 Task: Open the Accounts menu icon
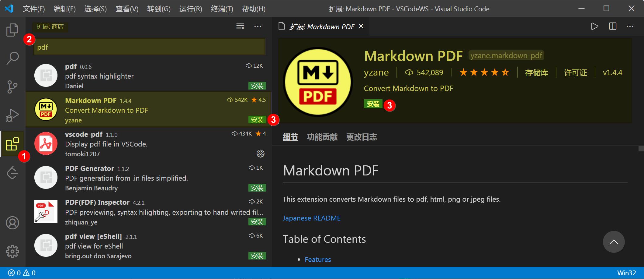(x=12, y=223)
